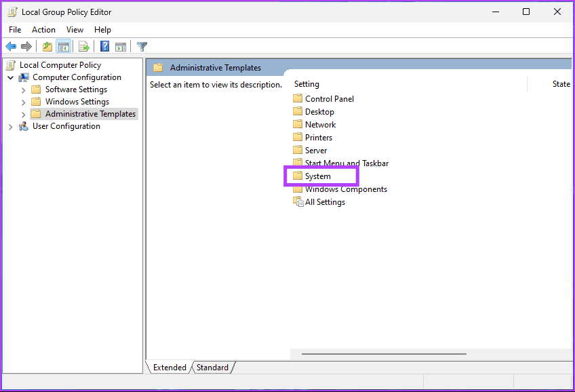Collapse the Computer Configuration node

pyautogui.click(x=10, y=77)
